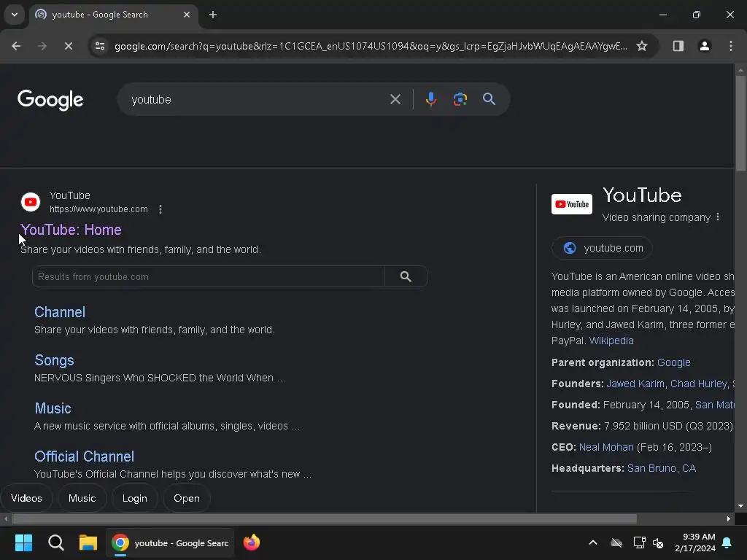The image size is (747, 560).
Task: Open the Official Channel sitelink
Action: tap(85, 456)
